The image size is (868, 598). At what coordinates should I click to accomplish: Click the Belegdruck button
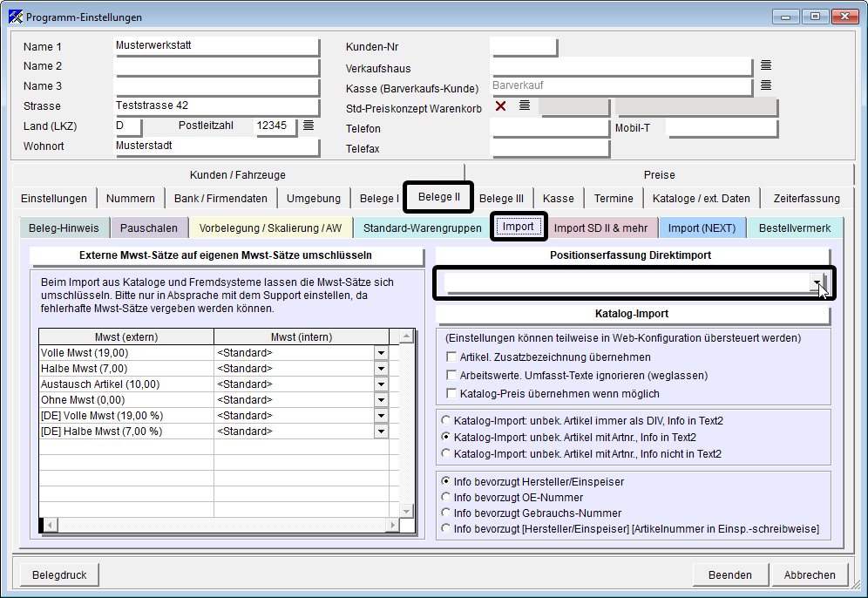tap(59, 574)
